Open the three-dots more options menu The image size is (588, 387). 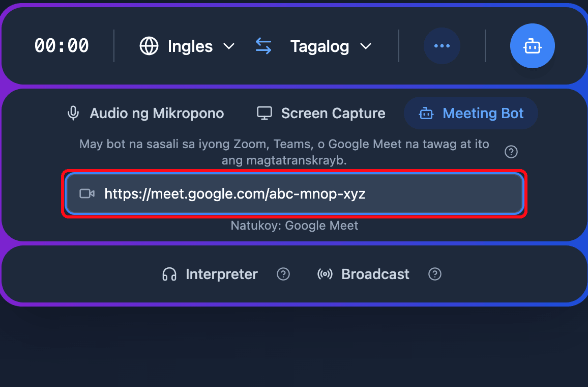pos(442,46)
